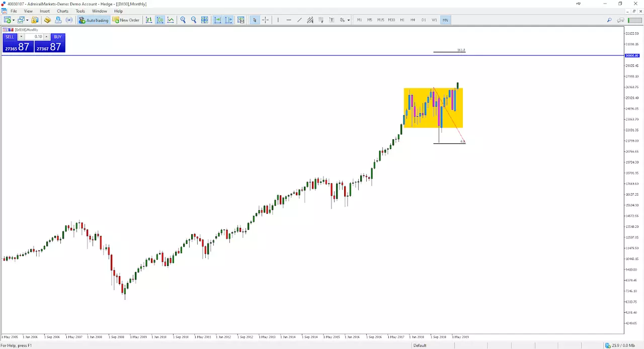
Task: Open the chart templates icon
Action: click(241, 20)
